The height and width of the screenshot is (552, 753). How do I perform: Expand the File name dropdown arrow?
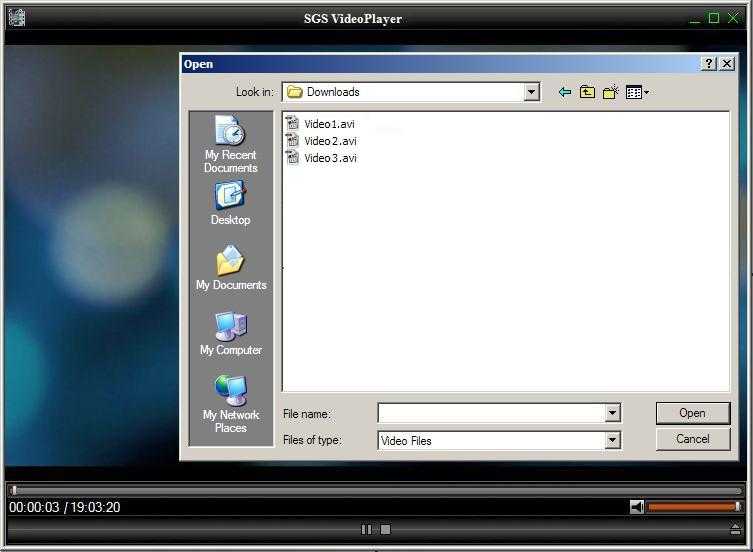coord(612,413)
